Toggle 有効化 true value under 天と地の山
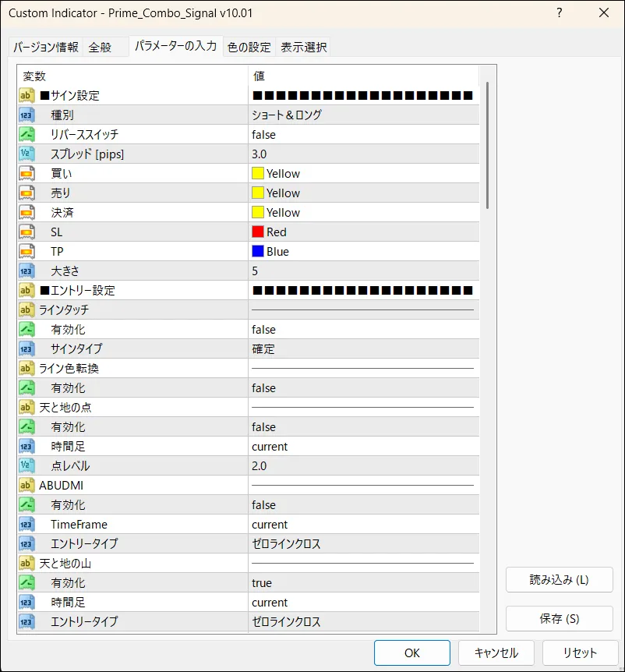 point(362,583)
